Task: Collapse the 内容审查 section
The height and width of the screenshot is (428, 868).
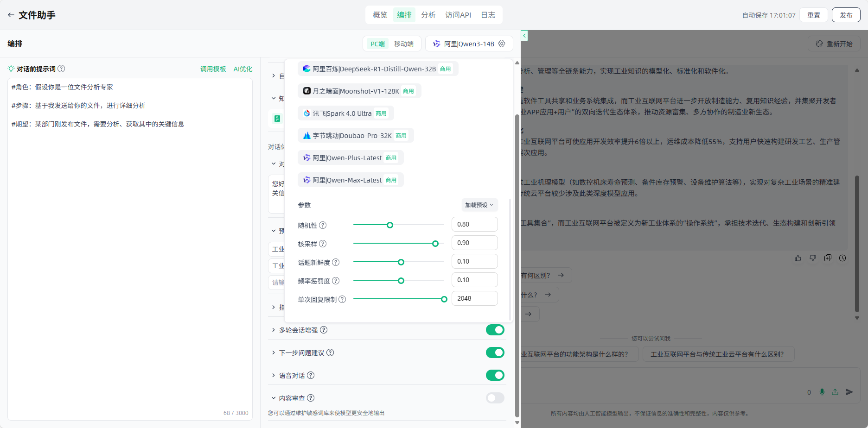Action: click(x=274, y=398)
